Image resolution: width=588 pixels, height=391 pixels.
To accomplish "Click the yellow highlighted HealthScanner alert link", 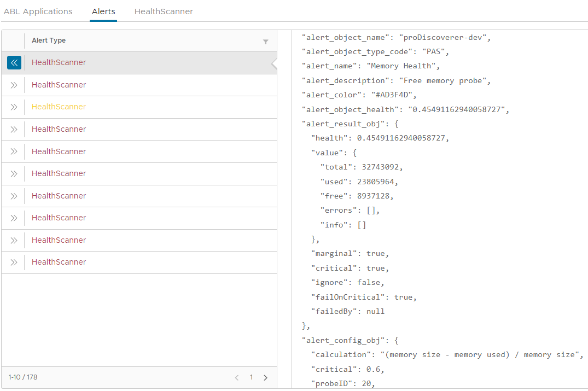I will 59,107.
